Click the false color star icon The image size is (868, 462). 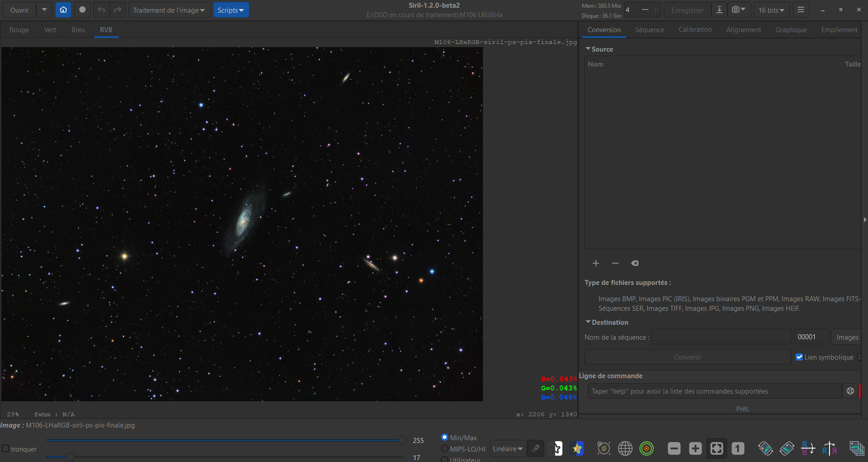(x=577, y=448)
